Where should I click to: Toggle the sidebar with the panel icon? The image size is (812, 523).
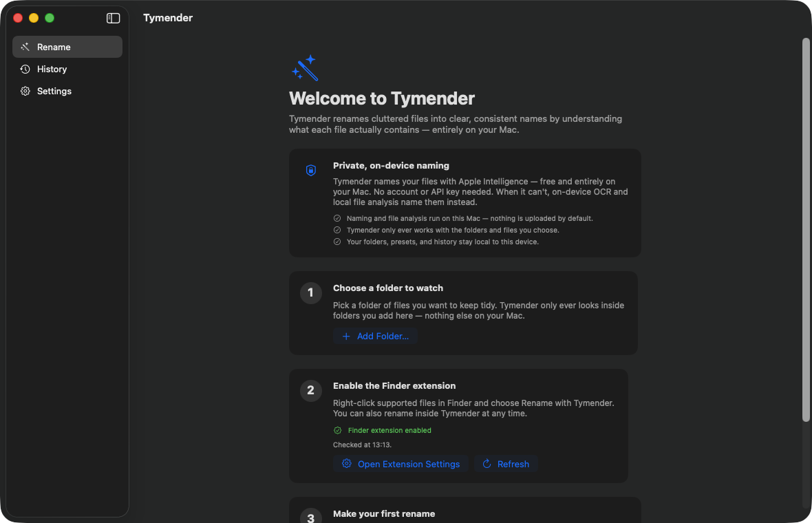coord(113,18)
